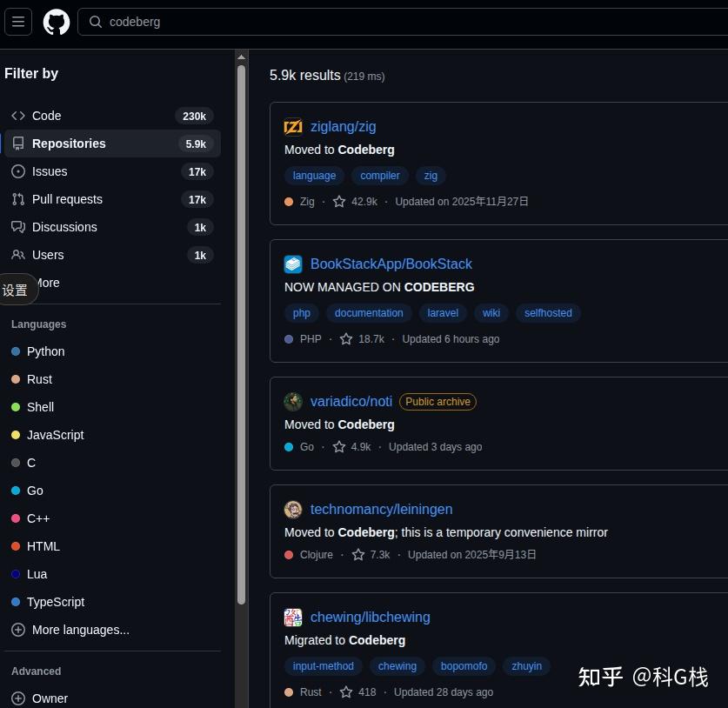Click the Pull requests branch icon
Image resolution: width=728 pixels, height=708 pixels.
point(18,199)
